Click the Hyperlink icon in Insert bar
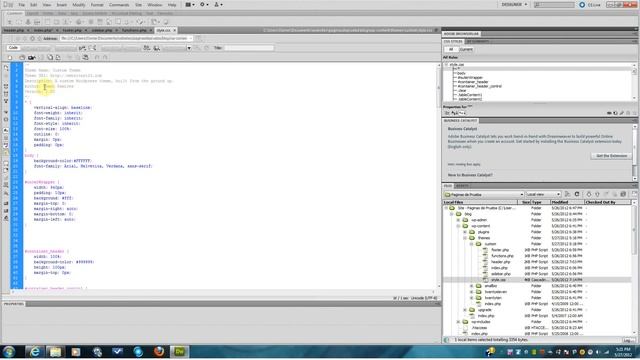The height and width of the screenshot is (360, 640). (x=10, y=22)
